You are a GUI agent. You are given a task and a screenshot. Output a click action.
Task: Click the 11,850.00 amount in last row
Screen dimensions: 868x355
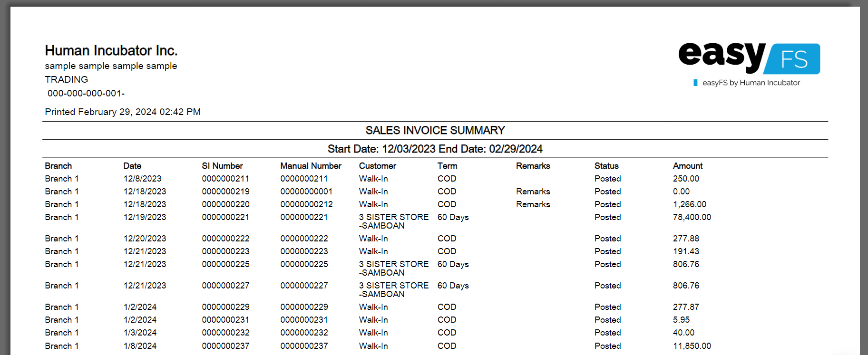pyautogui.click(x=692, y=346)
